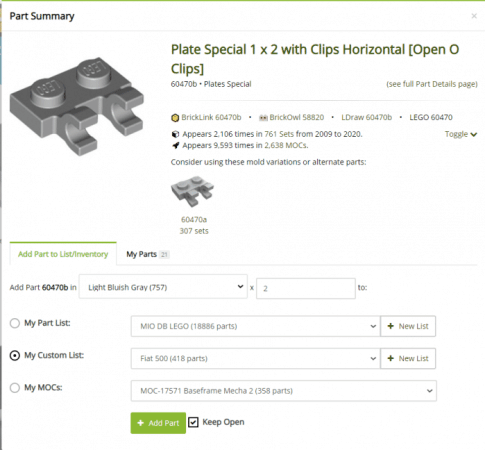Click the BrickLink hexagon icon
Screen dimensions: 485x450
[x=175, y=118]
